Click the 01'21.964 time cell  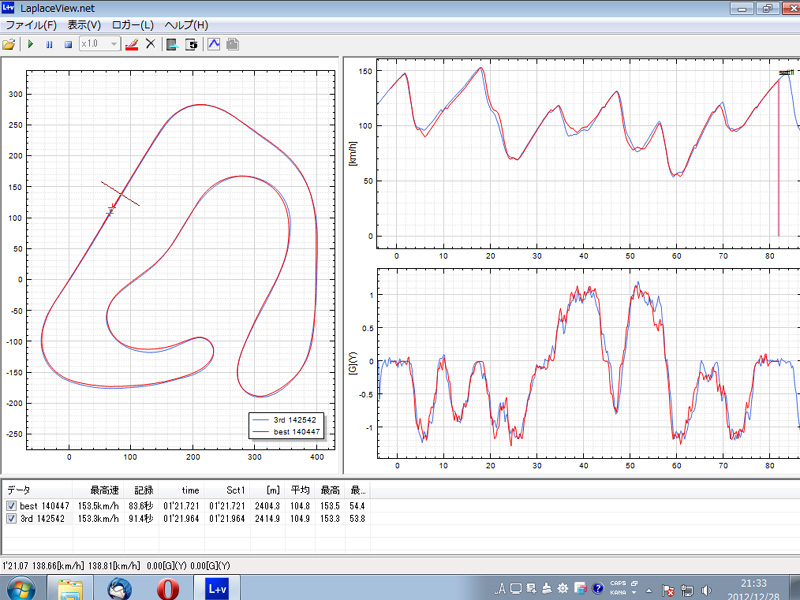click(181, 519)
